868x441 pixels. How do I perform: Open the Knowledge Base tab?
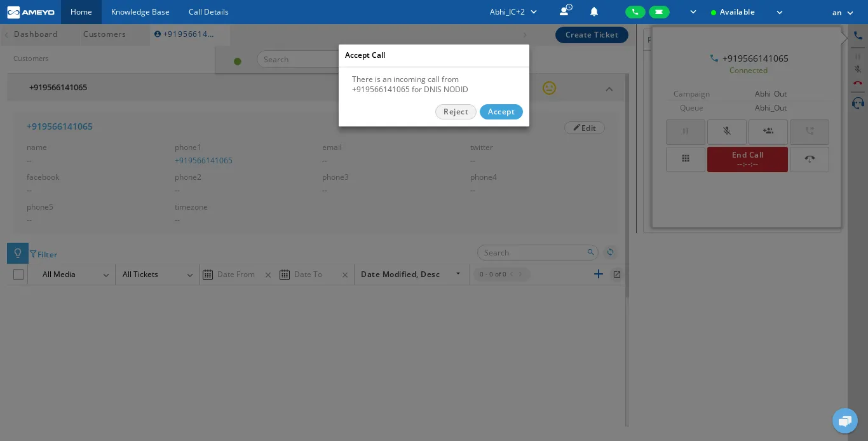(x=140, y=12)
